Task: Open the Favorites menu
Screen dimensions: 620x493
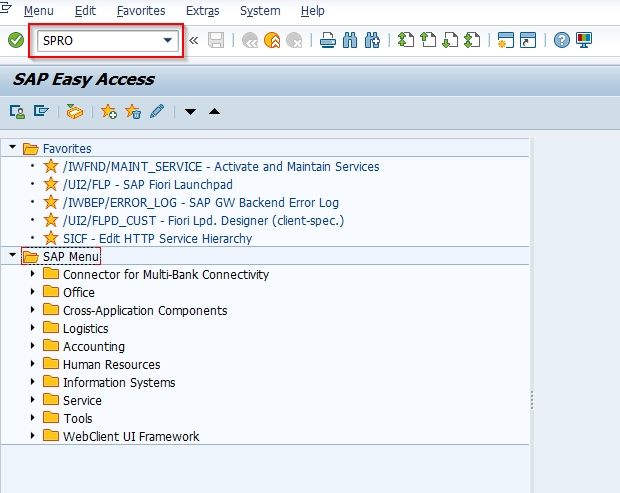Action: [141, 11]
